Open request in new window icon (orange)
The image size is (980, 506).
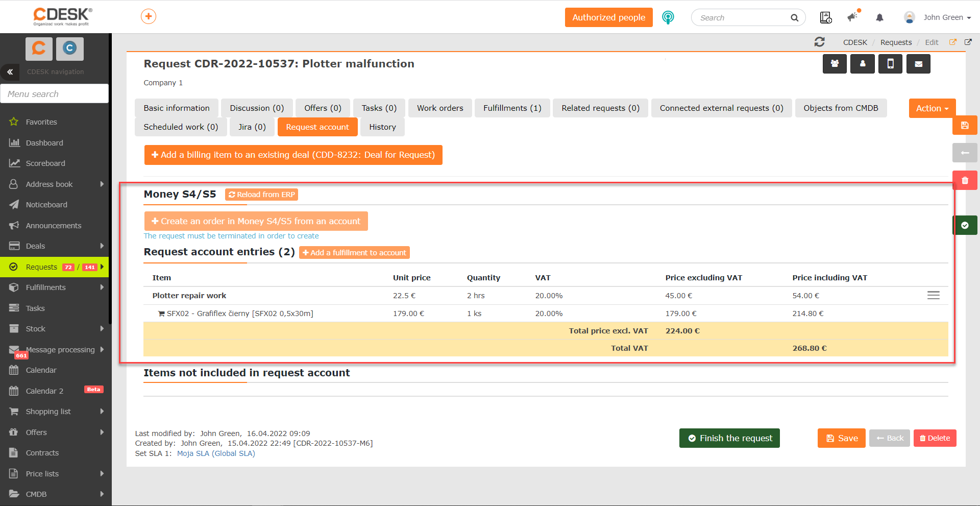[x=952, y=42]
